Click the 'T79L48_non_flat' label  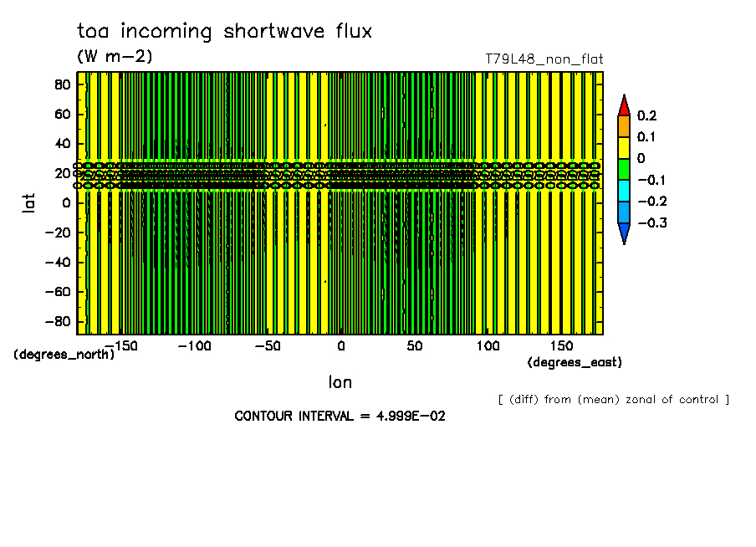click(x=544, y=59)
